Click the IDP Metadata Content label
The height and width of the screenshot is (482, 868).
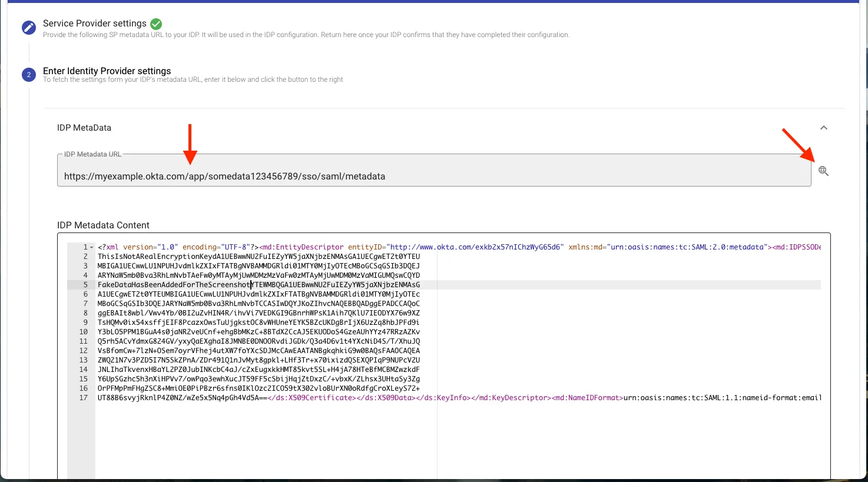click(103, 225)
